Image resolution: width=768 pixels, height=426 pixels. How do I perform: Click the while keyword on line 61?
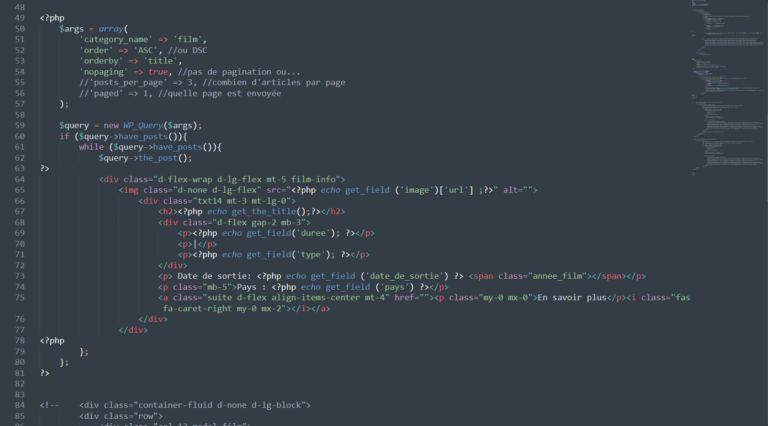tap(91, 147)
